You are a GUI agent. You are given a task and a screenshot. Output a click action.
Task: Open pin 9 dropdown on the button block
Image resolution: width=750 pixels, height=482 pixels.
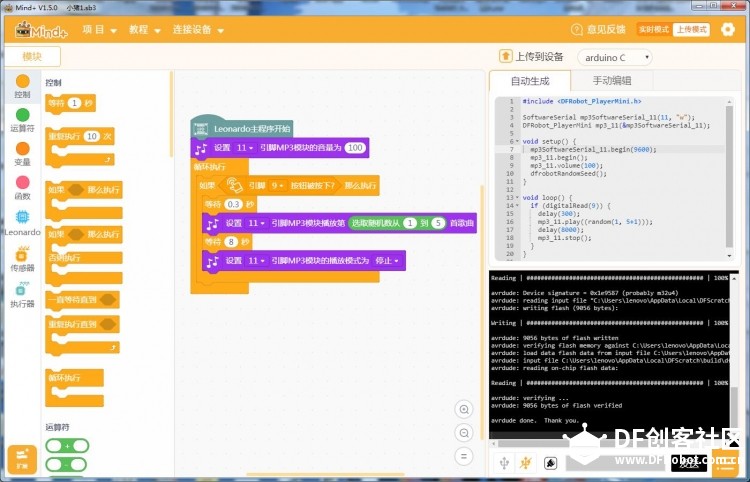[278, 186]
